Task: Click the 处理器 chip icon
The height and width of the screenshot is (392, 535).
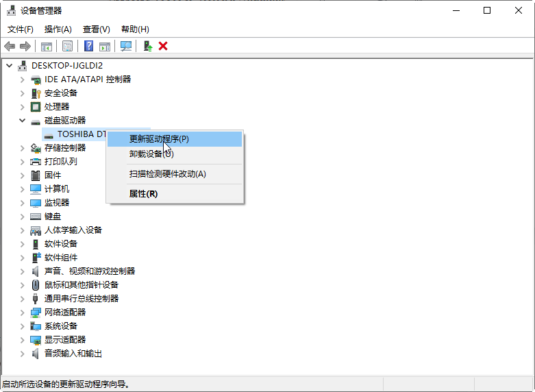Action: [x=36, y=107]
